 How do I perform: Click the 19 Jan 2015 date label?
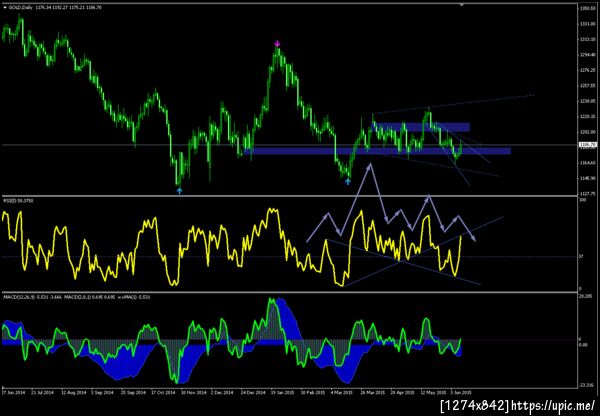tap(282, 392)
